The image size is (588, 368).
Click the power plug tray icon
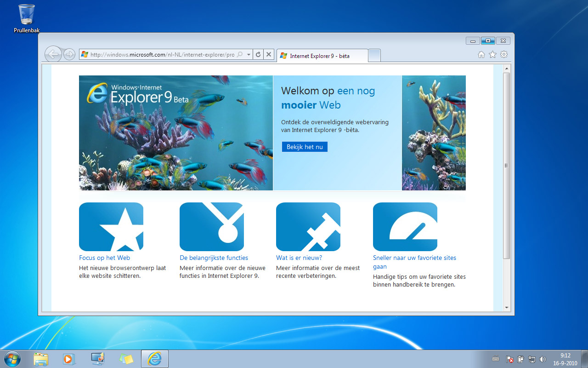pyautogui.click(x=521, y=359)
